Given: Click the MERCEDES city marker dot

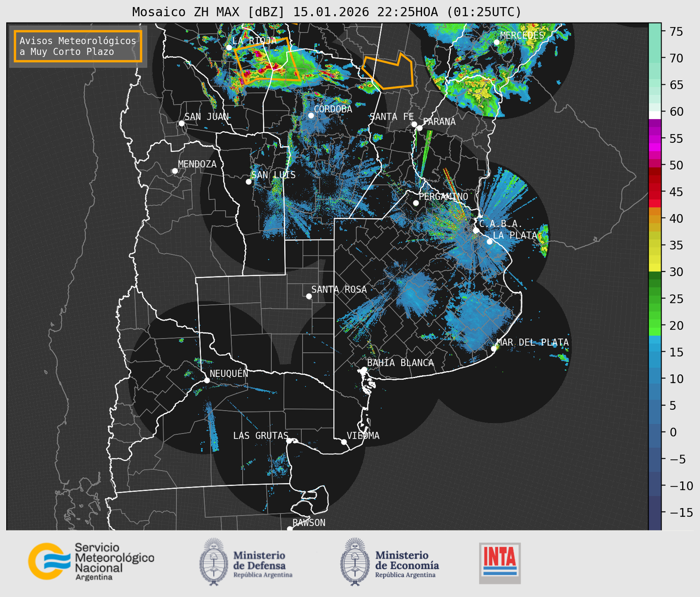Looking at the screenshot, I should point(496,42).
